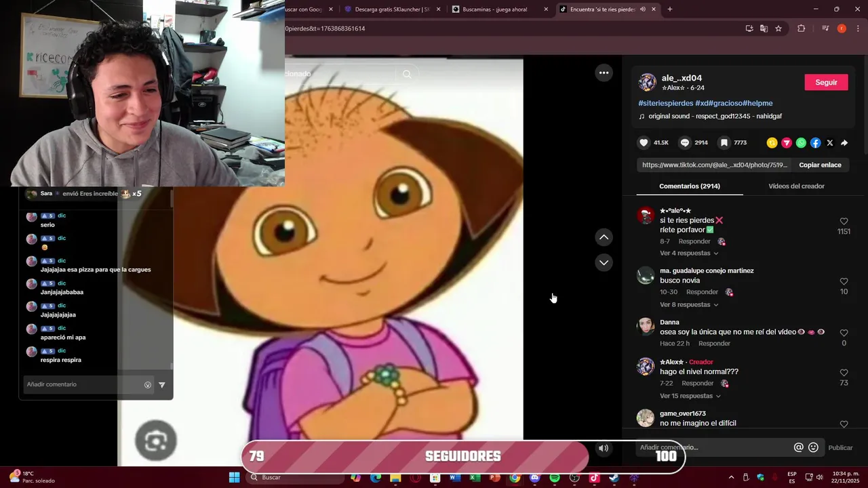Click 'Copiar enlace' button
The image size is (868, 488).
[820, 165]
